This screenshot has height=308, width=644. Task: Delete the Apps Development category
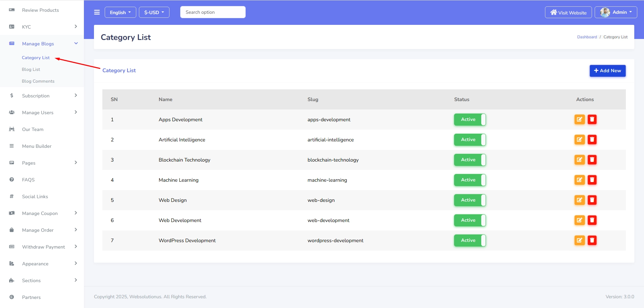[592, 119]
